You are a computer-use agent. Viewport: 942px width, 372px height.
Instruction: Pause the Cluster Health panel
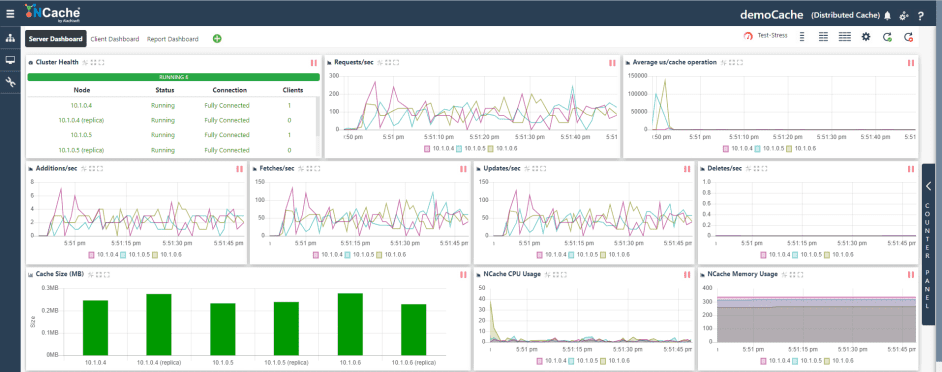pyautogui.click(x=314, y=63)
